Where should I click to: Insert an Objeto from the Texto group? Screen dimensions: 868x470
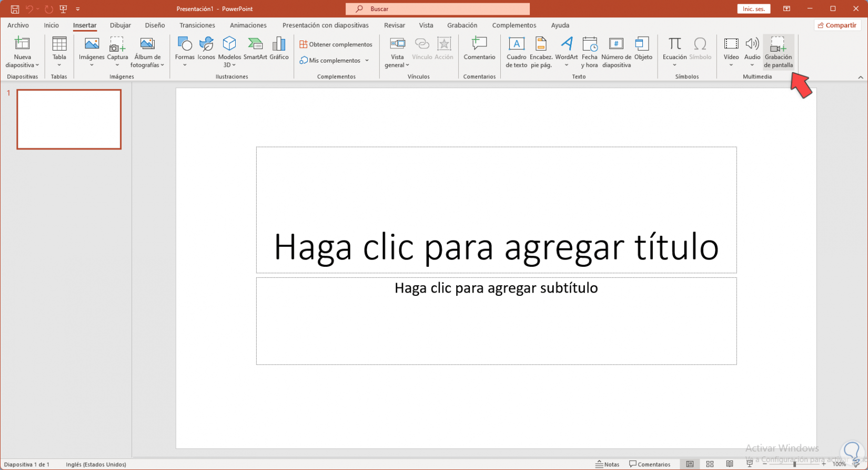tap(643, 50)
